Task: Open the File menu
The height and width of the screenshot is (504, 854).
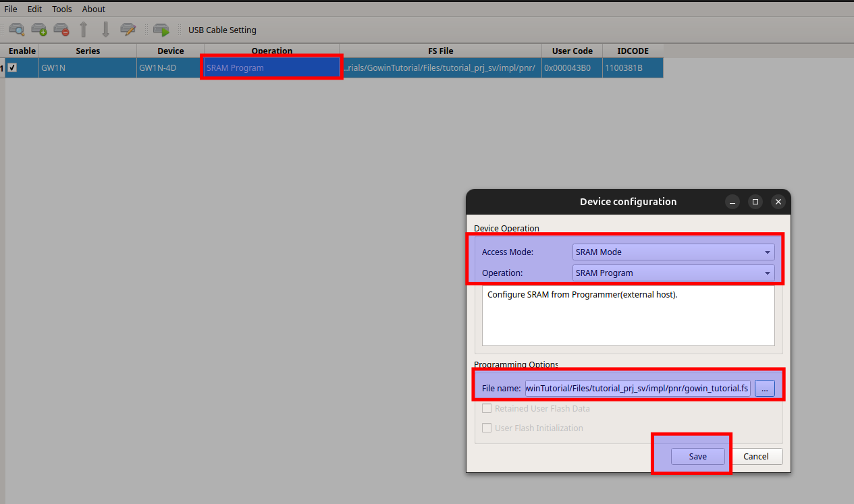Action: pyautogui.click(x=11, y=9)
